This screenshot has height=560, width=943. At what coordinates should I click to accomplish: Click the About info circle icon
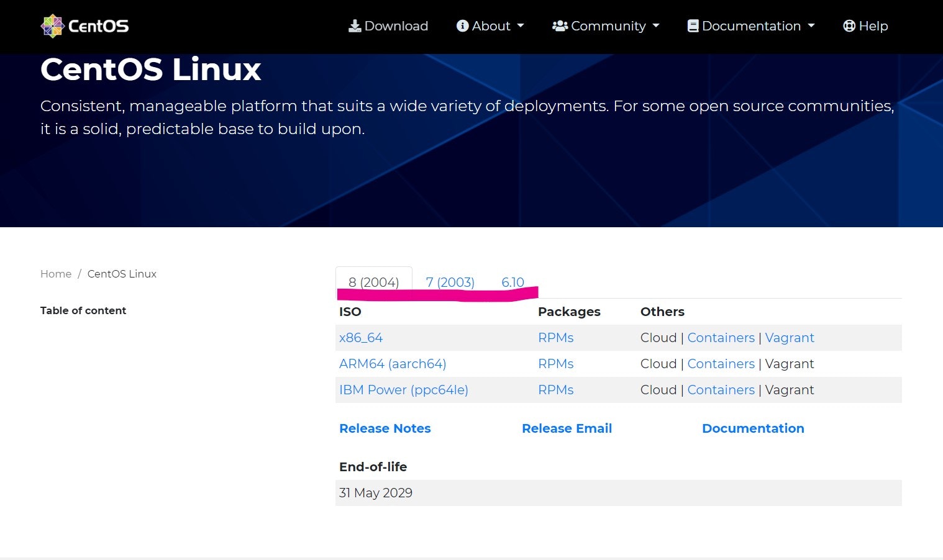462,26
